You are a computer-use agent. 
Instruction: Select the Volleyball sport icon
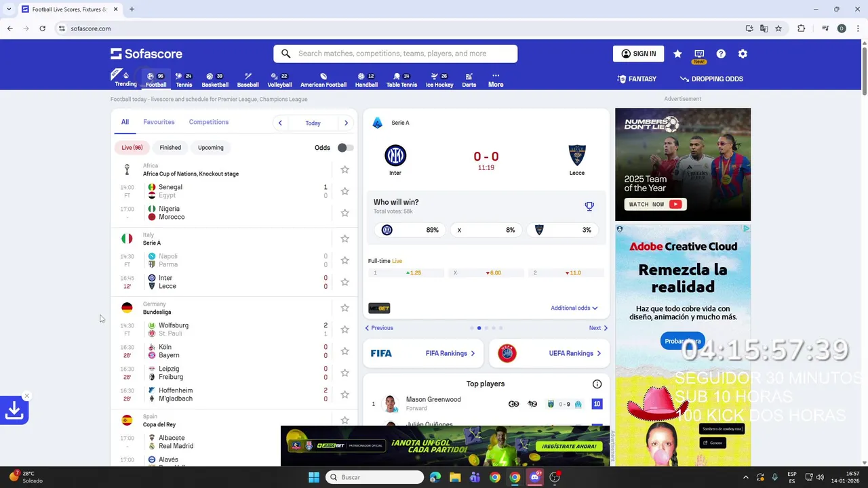point(279,79)
